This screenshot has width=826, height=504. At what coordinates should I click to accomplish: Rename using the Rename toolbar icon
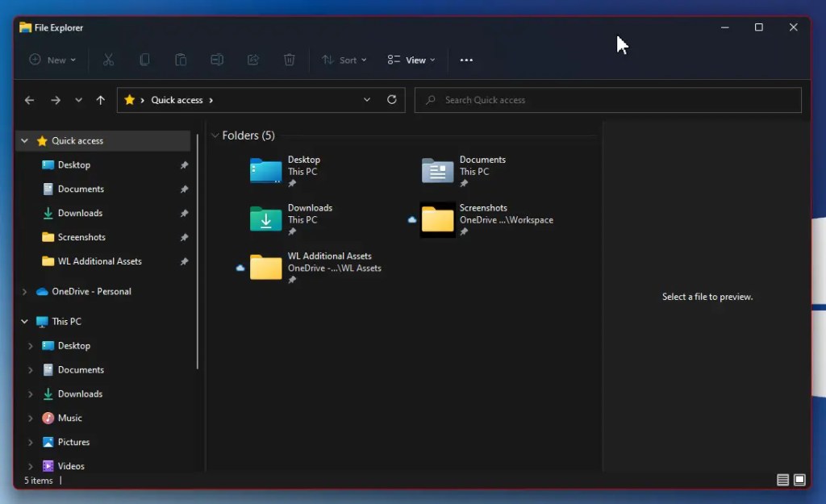[x=216, y=60]
